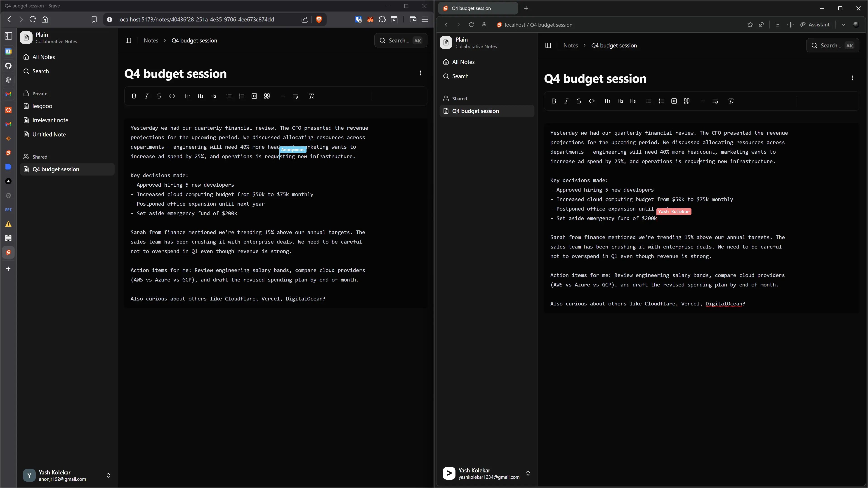Expand the account chevron for yashkolekar1234@gmail.com

(528, 473)
